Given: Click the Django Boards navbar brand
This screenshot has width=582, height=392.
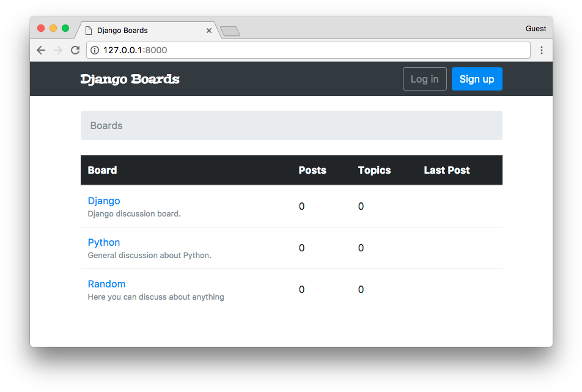Looking at the screenshot, I should pyautogui.click(x=130, y=79).
